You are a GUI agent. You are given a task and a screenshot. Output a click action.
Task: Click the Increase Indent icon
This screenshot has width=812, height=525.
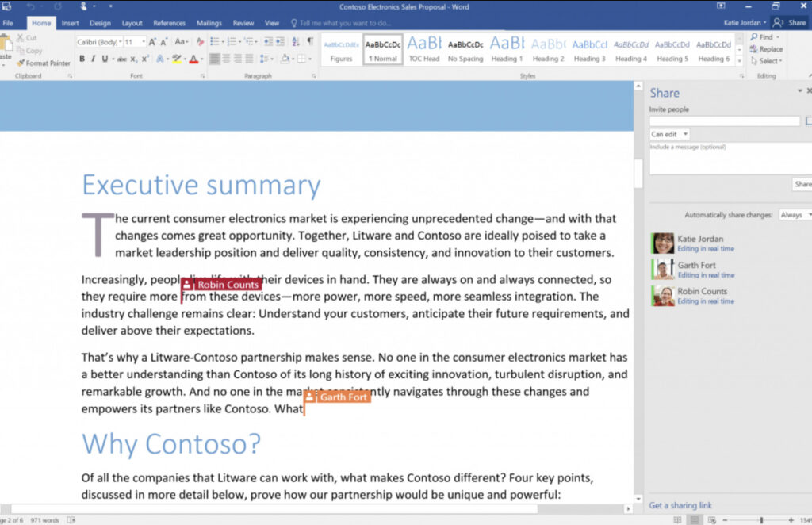point(280,42)
